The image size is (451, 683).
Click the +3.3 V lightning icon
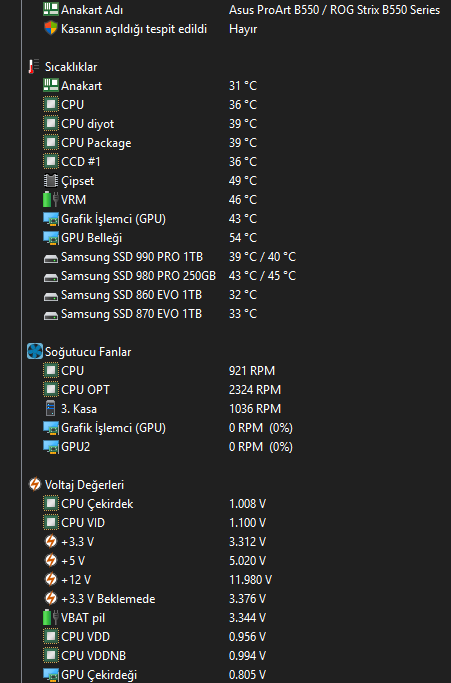point(51,541)
